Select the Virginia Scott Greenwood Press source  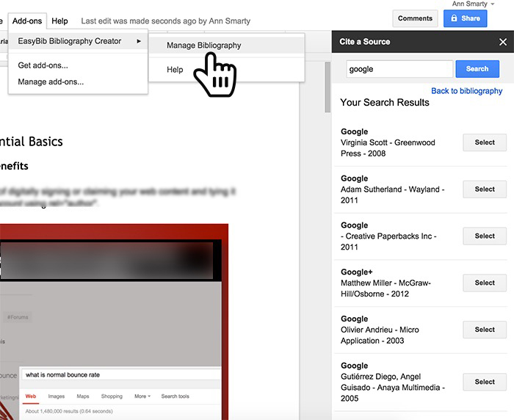point(485,142)
